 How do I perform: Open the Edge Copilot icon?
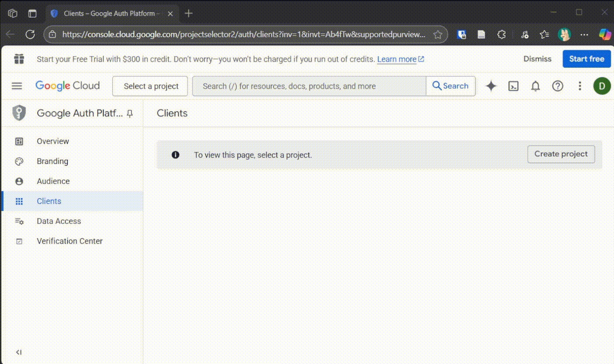[x=605, y=35]
